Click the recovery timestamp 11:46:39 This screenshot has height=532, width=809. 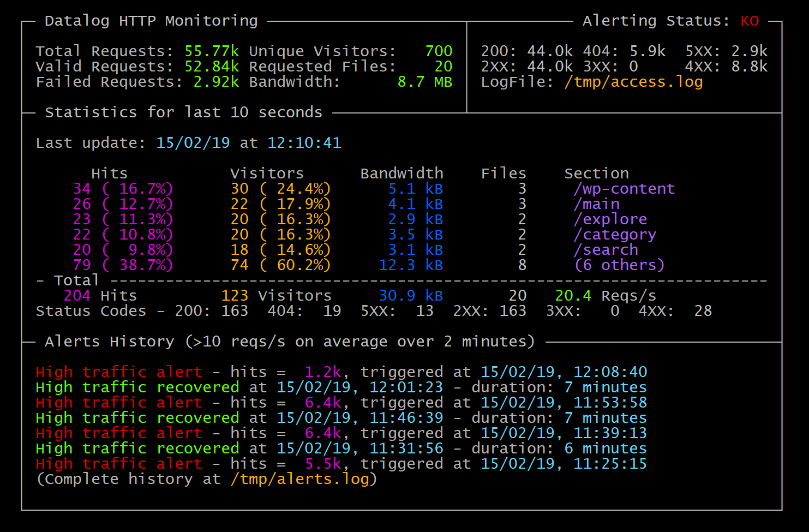click(x=406, y=418)
